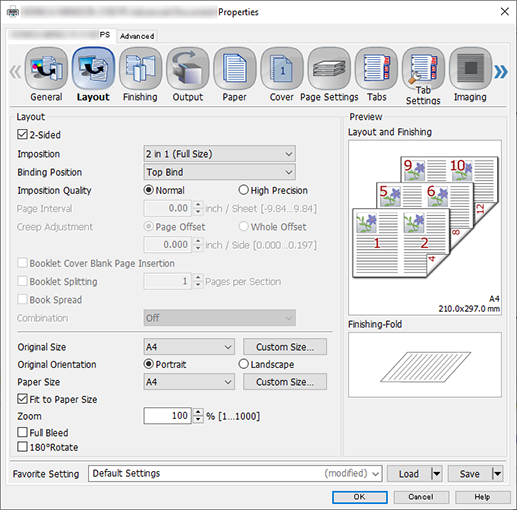This screenshot has height=510, width=517.
Task: Uncheck the 2-Sided checkbox
Action: tap(22, 135)
